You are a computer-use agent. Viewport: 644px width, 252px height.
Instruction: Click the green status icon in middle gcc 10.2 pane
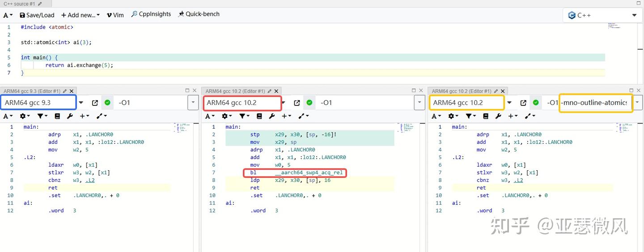pos(309,103)
